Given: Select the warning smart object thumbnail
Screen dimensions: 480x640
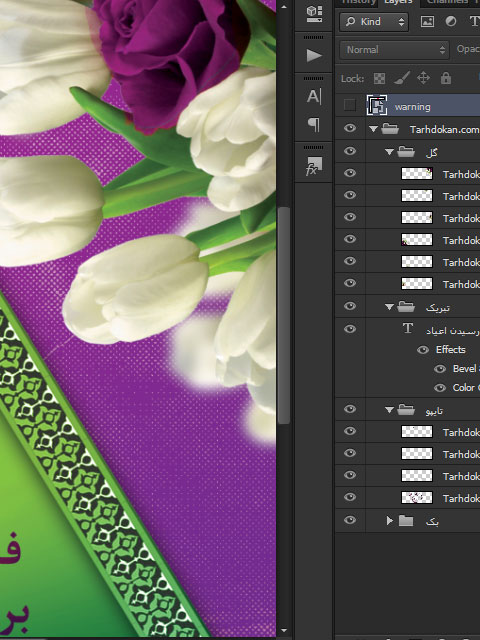Looking at the screenshot, I should (377, 106).
